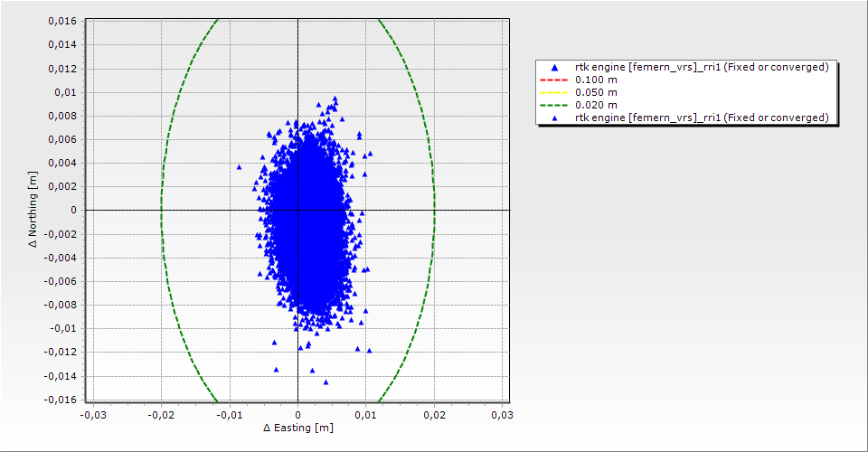Image resolution: width=868 pixels, height=452 pixels.
Task: Click the isolated leftmost blue data point
Action: pos(240,167)
